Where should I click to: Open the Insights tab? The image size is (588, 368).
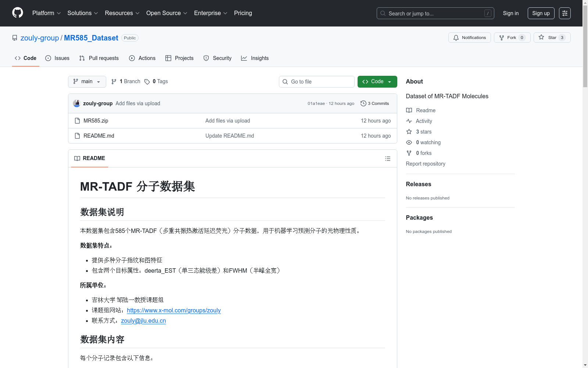tap(255, 58)
